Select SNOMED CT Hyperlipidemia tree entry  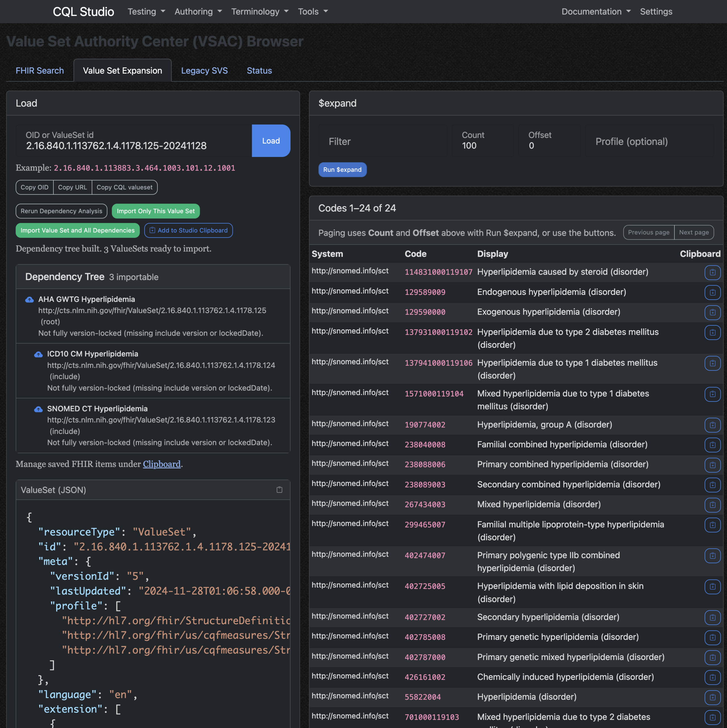(x=153, y=425)
